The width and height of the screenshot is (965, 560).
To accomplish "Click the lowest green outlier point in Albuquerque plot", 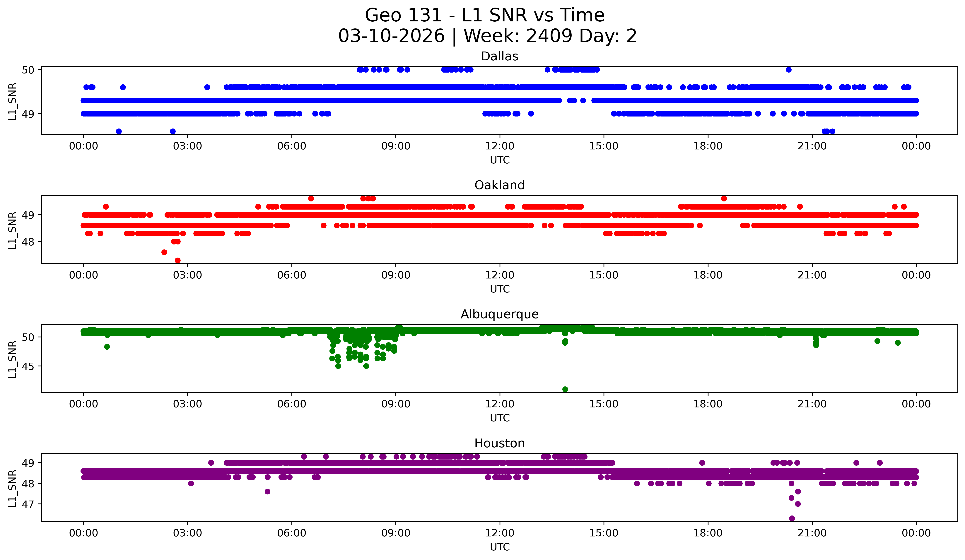I will pyautogui.click(x=565, y=389).
